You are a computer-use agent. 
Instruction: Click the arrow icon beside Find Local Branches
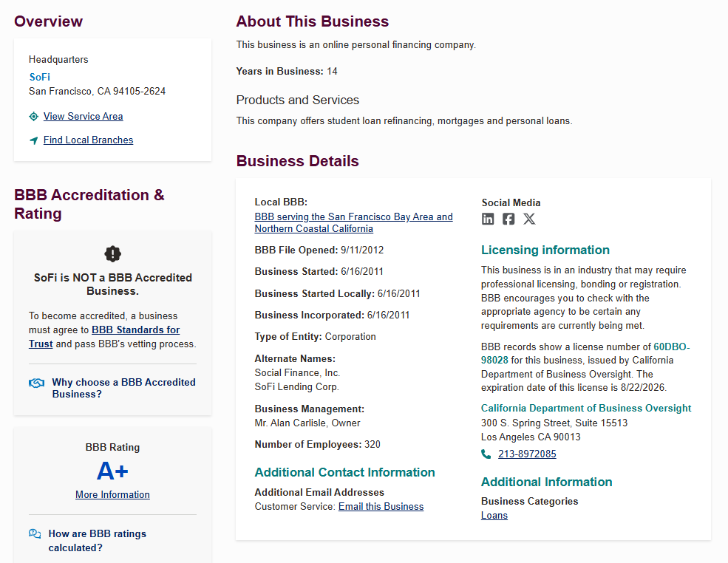click(x=33, y=140)
